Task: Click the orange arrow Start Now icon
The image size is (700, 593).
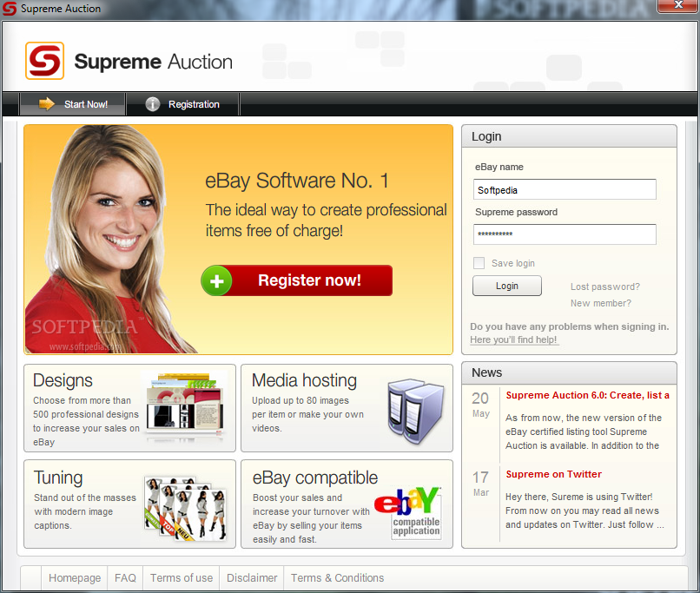Action: [46, 104]
